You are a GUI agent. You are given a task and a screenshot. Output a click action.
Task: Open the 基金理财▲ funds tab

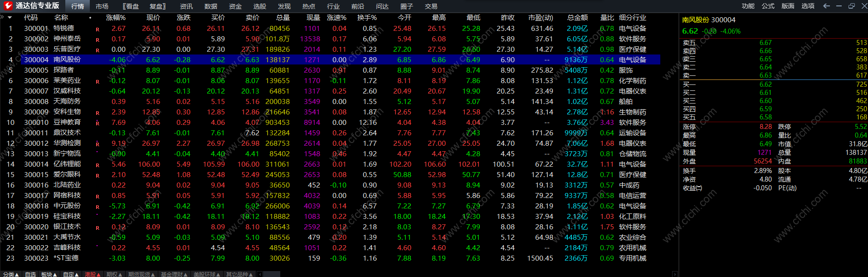(174, 274)
